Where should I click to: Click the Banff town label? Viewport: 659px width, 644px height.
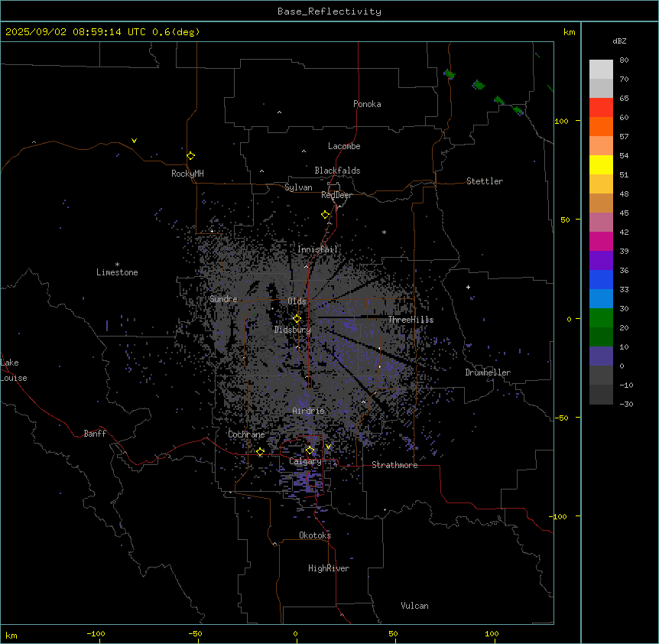point(95,434)
